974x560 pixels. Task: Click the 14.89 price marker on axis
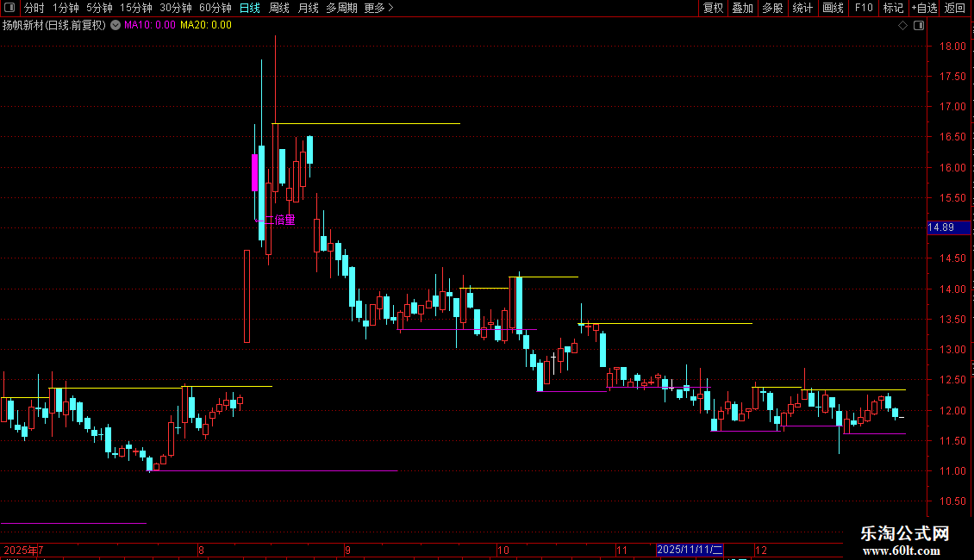[x=948, y=227]
